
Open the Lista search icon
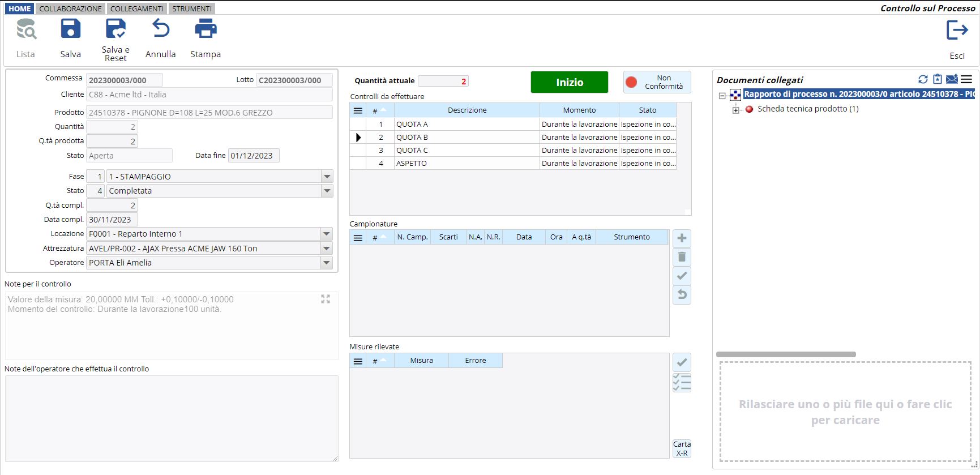click(26, 29)
